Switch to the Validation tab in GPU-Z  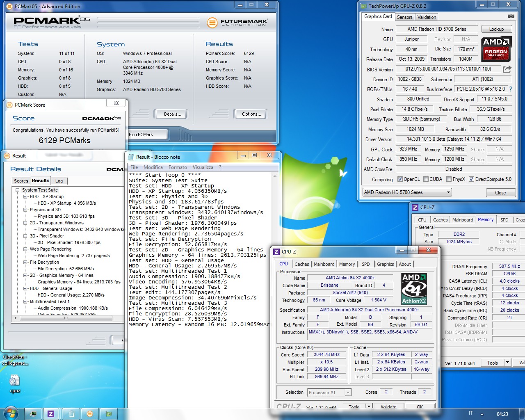click(x=427, y=17)
